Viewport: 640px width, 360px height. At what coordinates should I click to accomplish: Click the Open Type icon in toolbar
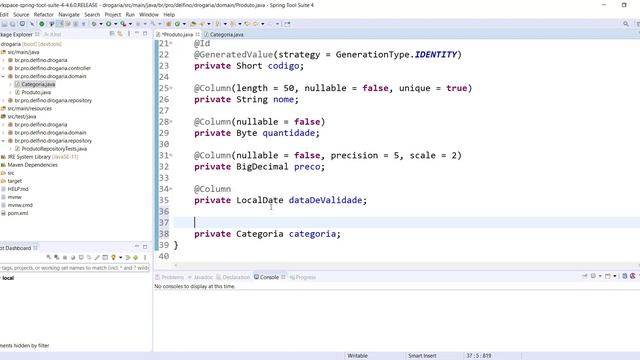click(193, 24)
